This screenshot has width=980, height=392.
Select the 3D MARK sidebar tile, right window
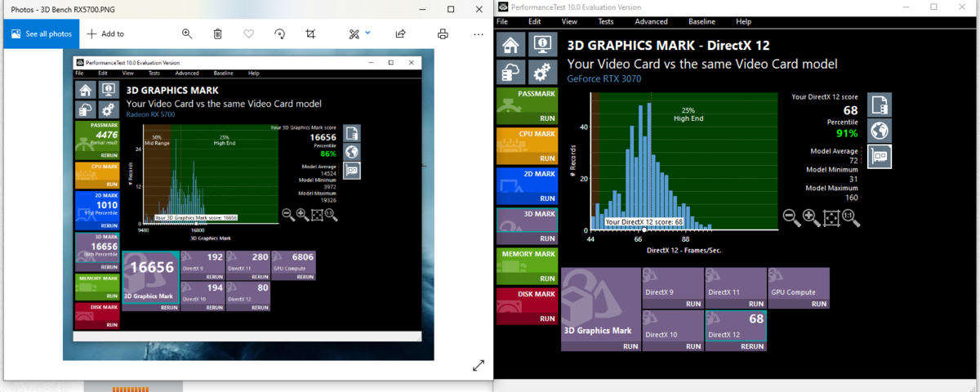tap(527, 226)
